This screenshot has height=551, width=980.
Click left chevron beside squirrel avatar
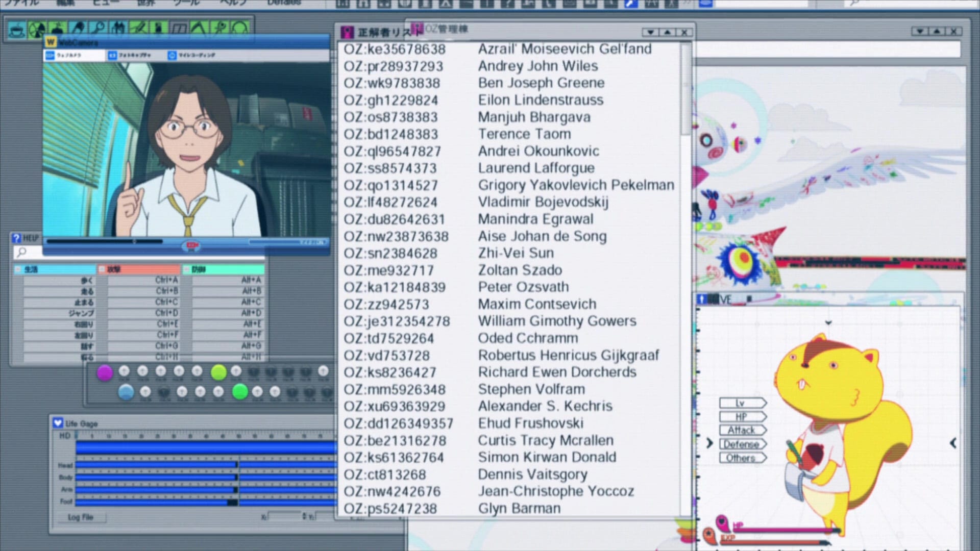(952, 443)
